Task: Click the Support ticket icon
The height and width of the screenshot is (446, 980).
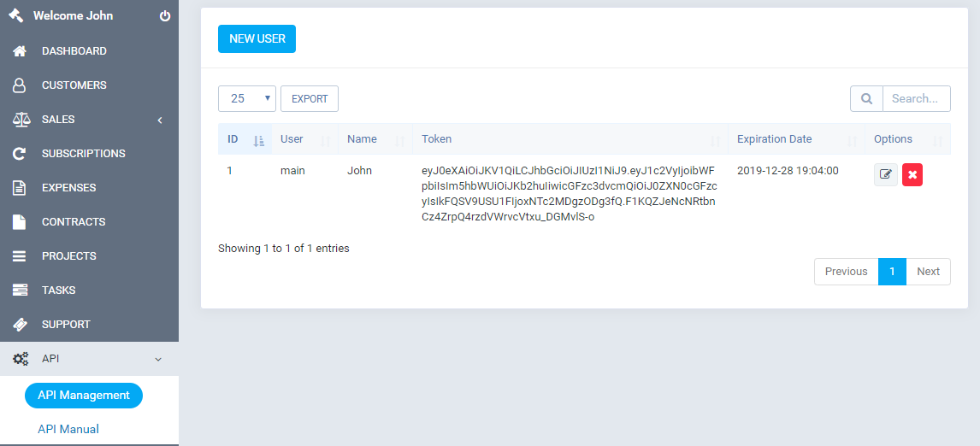Action: (20, 324)
